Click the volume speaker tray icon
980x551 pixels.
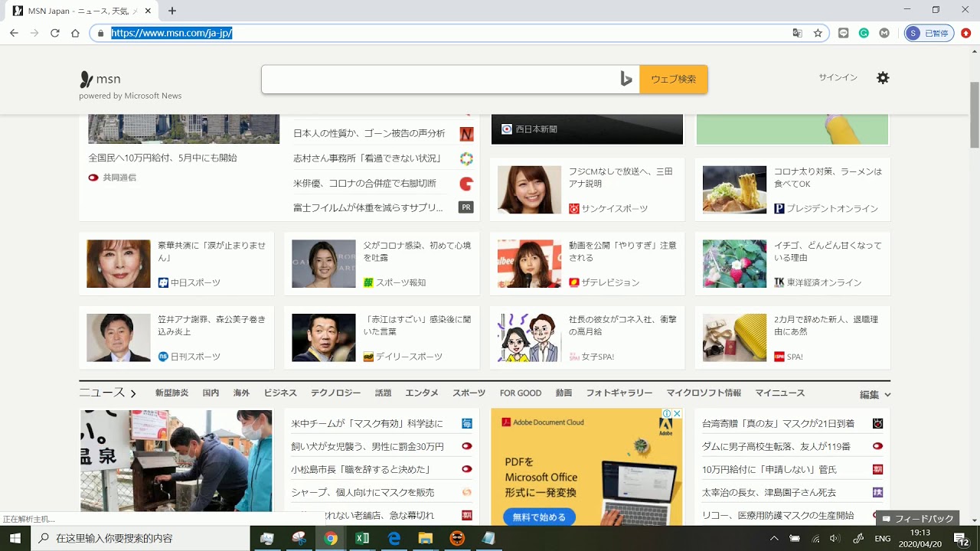pyautogui.click(x=835, y=538)
